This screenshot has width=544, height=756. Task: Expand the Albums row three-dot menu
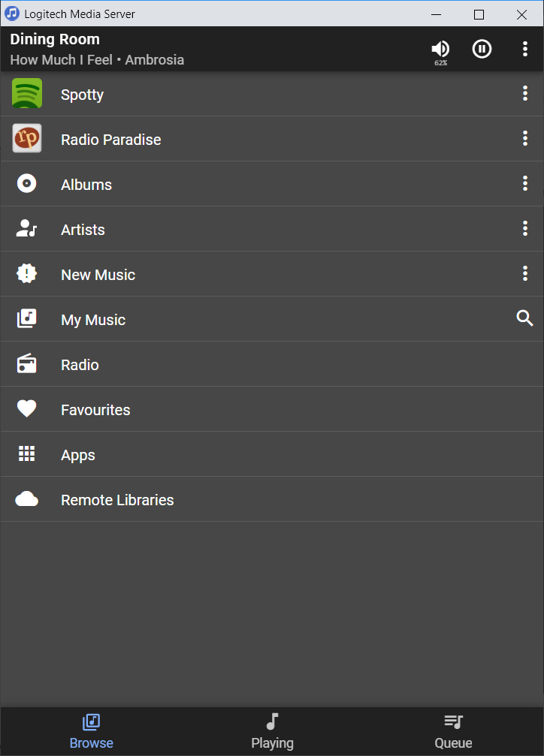[525, 184]
